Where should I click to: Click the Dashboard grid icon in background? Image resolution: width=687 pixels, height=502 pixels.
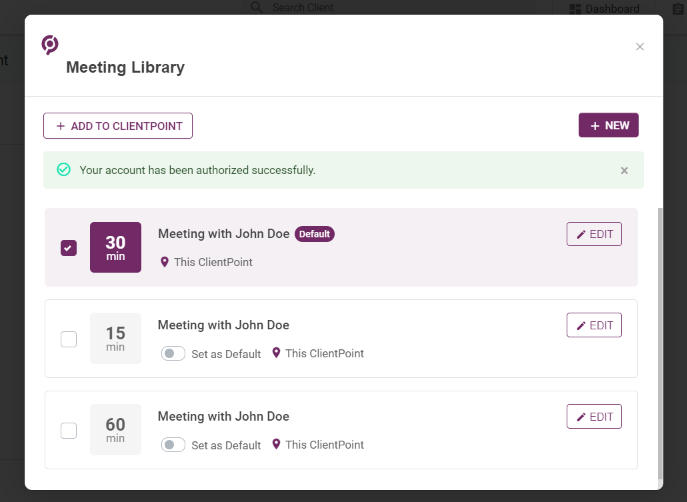coord(575,9)
